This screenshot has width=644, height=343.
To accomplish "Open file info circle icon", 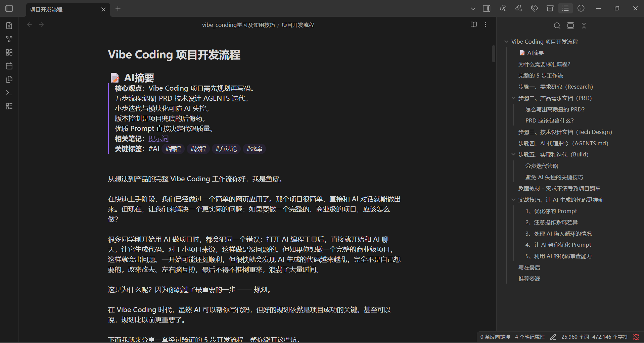I will (x=581, y=8).
